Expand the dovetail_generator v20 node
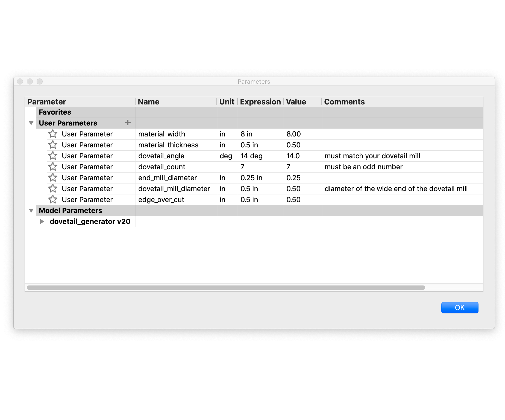This screenshot has width=505, height=420. click(x=42, y=221)
